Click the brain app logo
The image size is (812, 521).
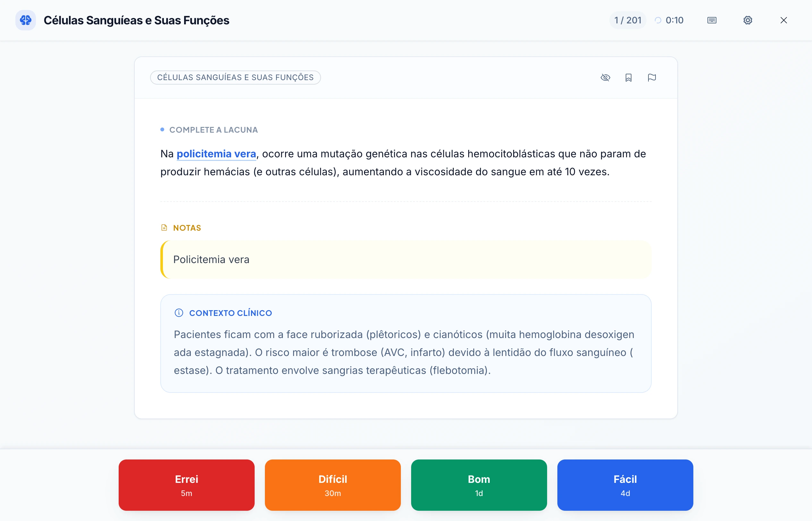[x=25, y=20]
